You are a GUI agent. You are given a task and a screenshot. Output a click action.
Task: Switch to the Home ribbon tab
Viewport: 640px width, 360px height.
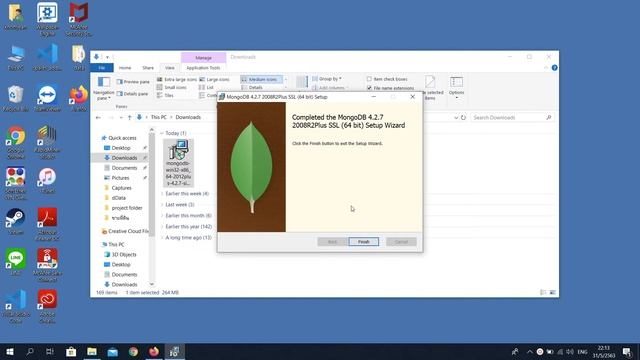tap(125, 68)
